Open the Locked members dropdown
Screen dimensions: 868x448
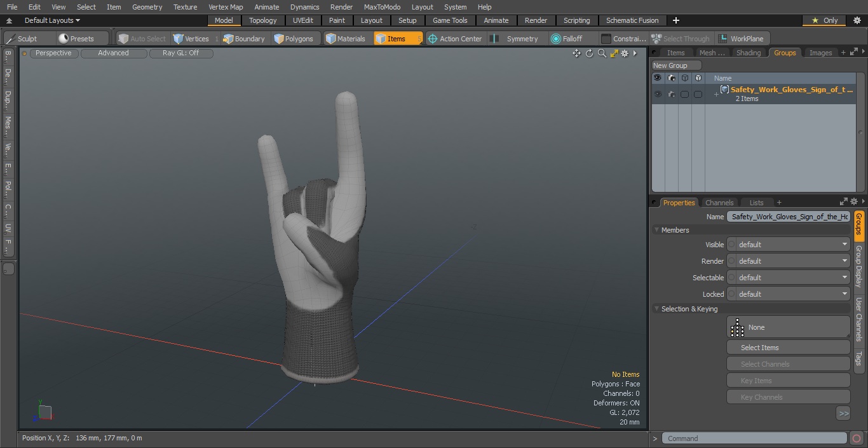[788, 294]
